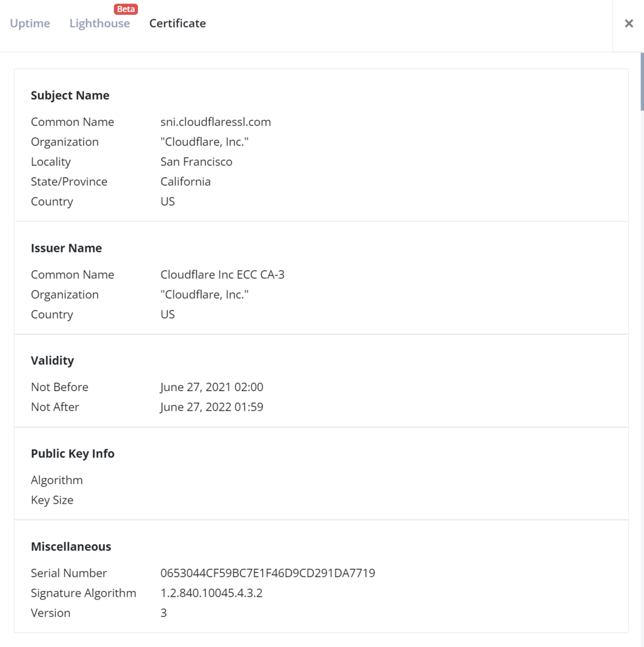Click the Not Before date June 27, 2021 02:00
Screen dimensions: 644x647
[212, 387]
